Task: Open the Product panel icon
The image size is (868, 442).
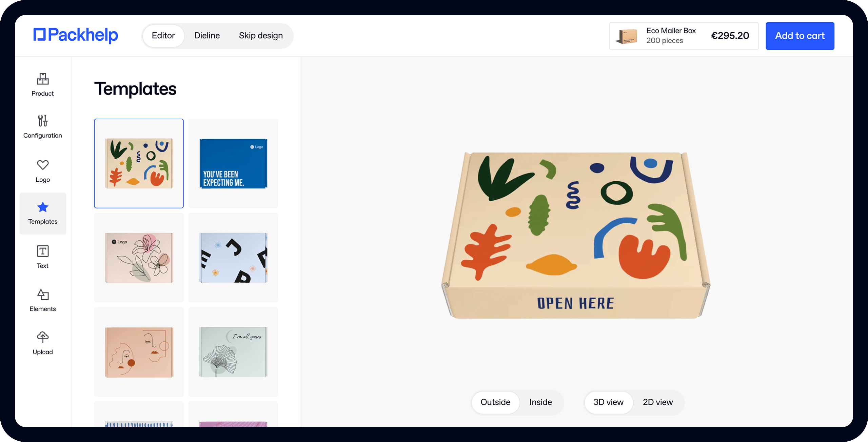Action: pos(43,79)
